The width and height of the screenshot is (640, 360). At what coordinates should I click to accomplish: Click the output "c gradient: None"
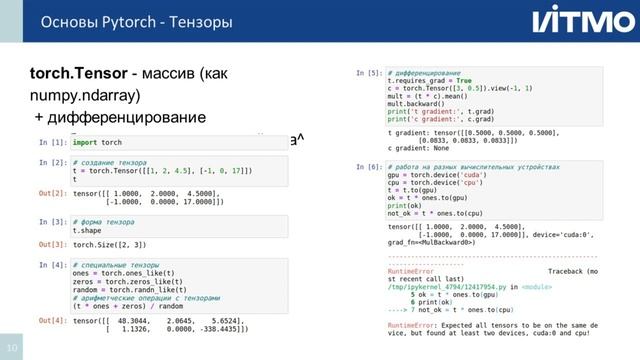pyautogui.click(x=418, y=148)
